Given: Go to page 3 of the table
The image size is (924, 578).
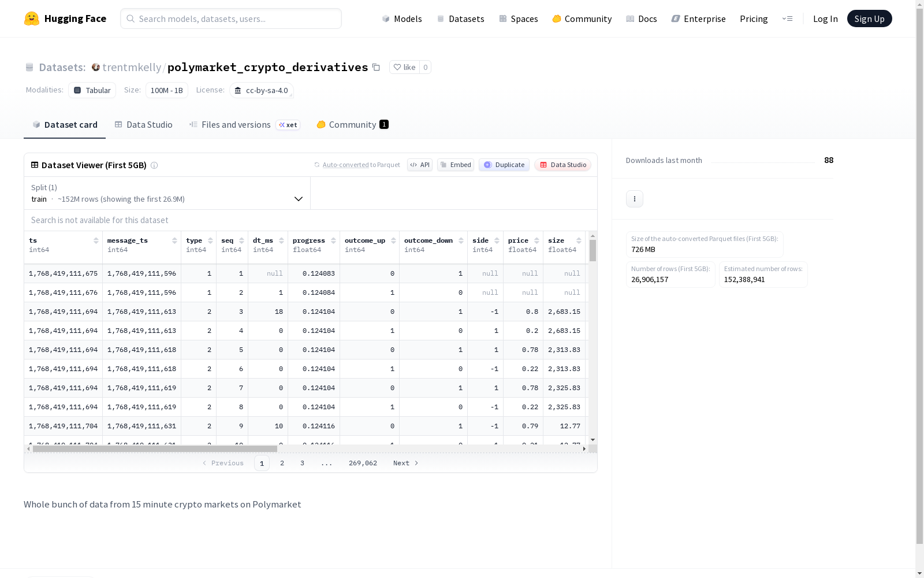Looking at the screenshot, I should 302,463.
